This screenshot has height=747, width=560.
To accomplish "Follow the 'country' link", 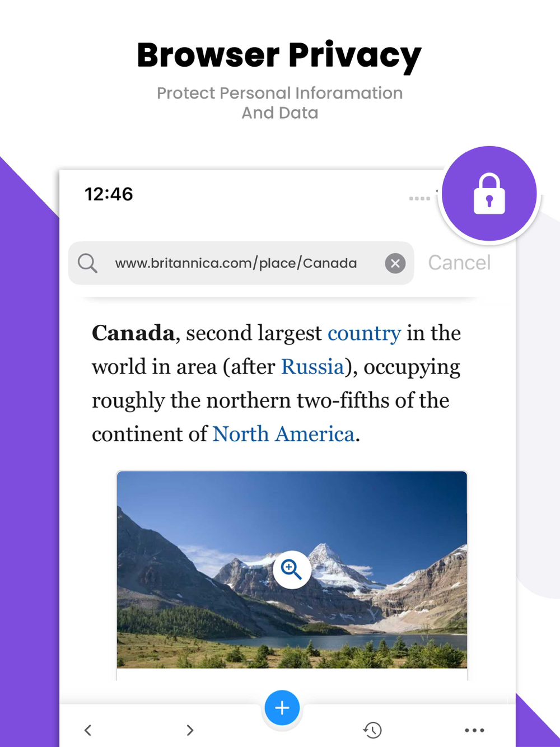I will point(364,333).
